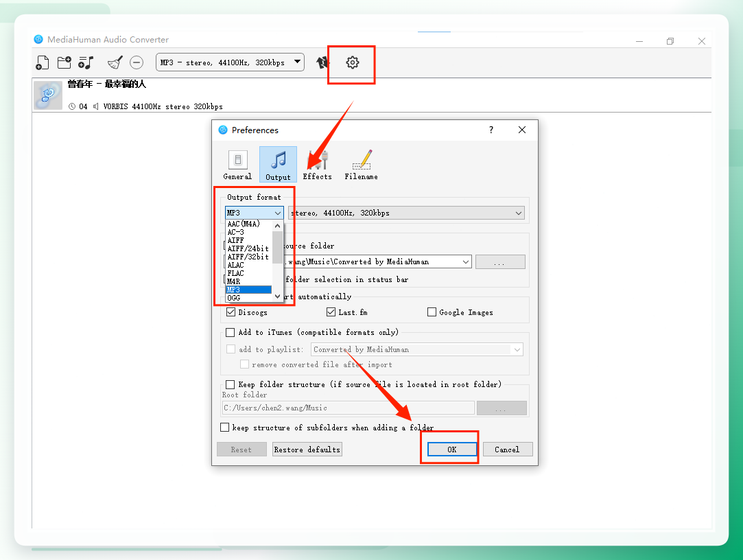Click format list scroll up arrow
Viewport: 743px width, 560px height.
(278, 226)
